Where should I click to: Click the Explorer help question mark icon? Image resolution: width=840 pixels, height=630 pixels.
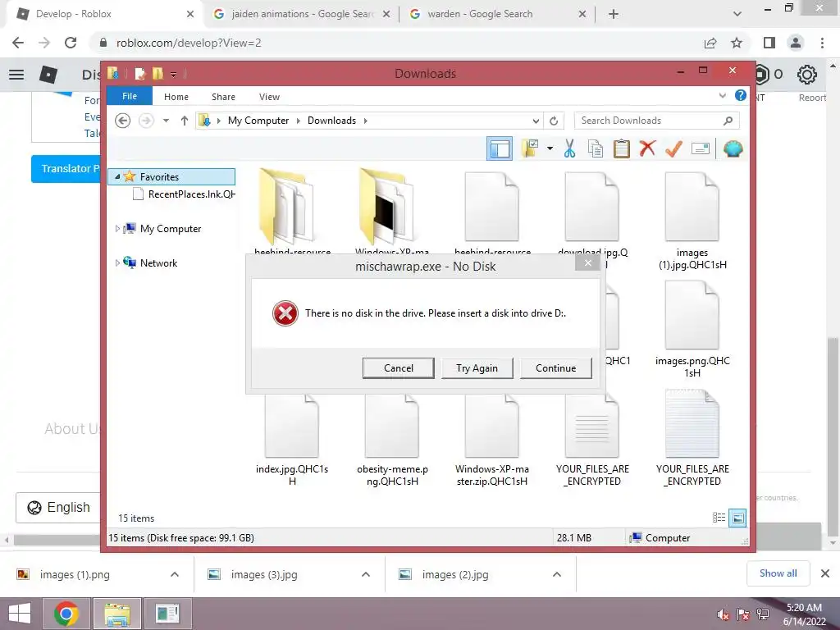741,96
